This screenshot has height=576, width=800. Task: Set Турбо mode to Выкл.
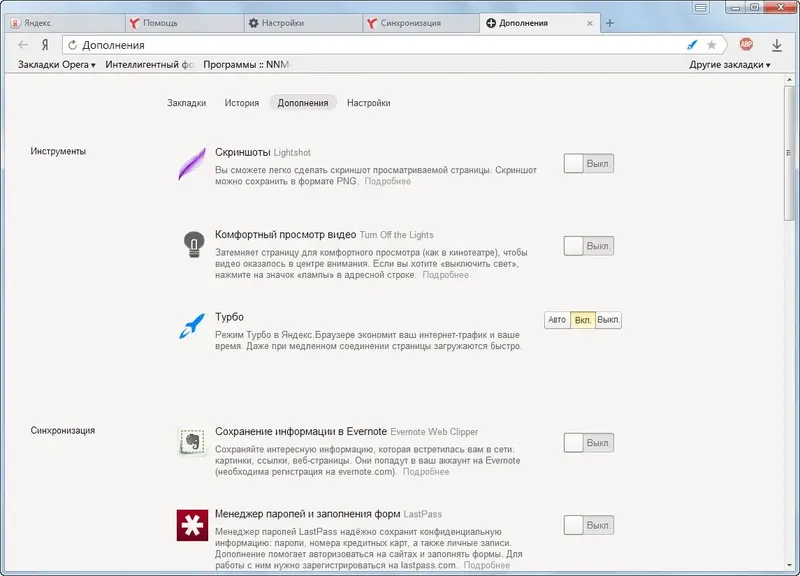point(609,320)
